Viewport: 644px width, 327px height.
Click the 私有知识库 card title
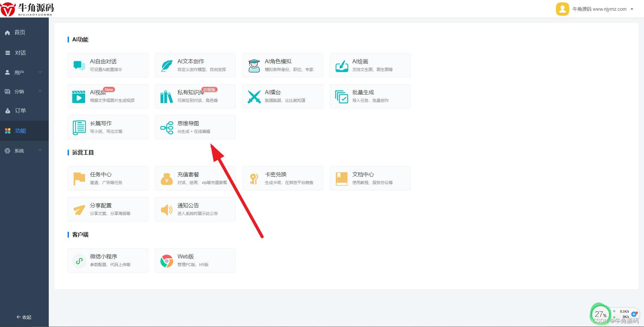pyautogui.click(x=191, y=93)
